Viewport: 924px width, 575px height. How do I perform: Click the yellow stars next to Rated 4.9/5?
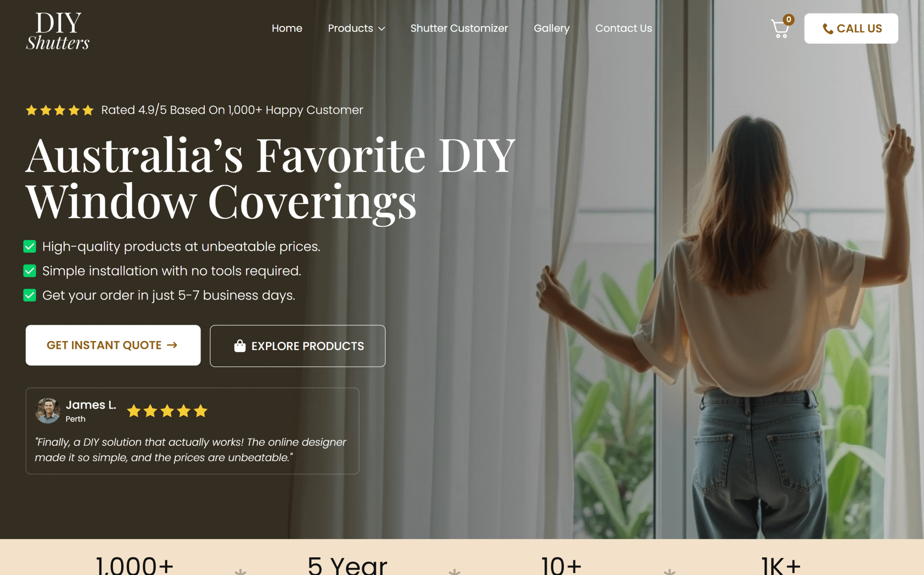pos(60,110)
